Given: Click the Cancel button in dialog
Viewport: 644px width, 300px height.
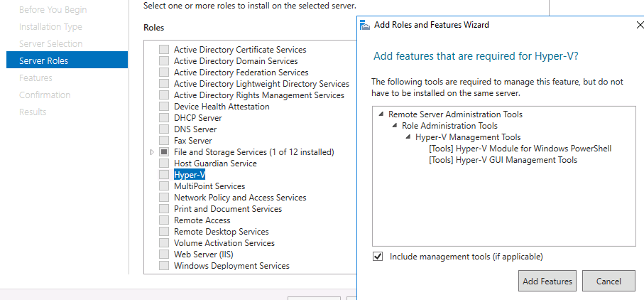Looking at the screenshot, I should point(608,281).
